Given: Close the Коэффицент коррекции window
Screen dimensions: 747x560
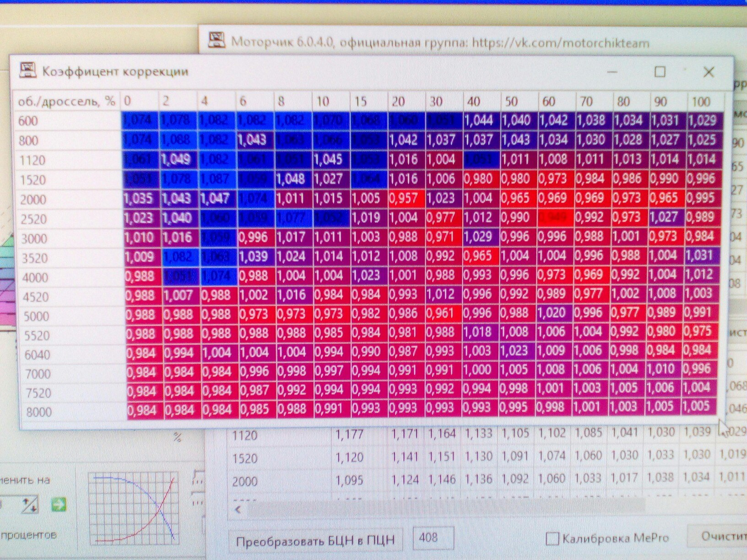Looking at the screenshot, I should tap(709, 72).
